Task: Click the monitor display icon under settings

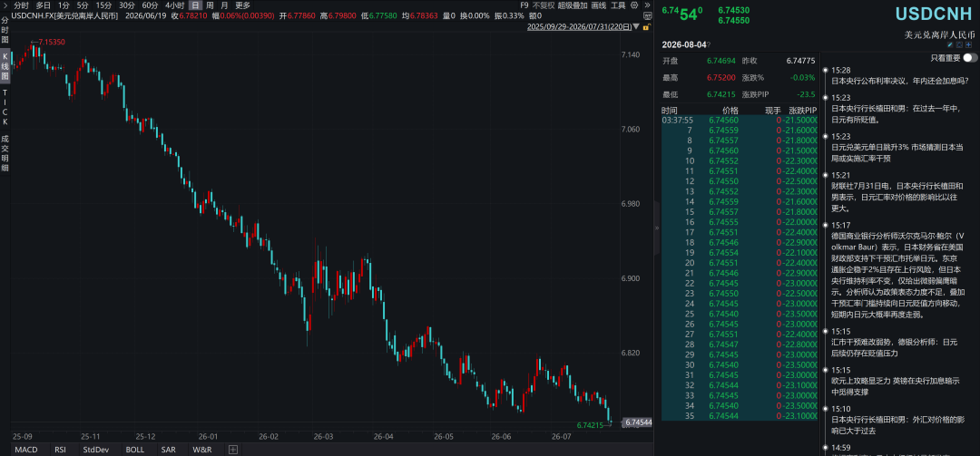Action: (648, 15)
